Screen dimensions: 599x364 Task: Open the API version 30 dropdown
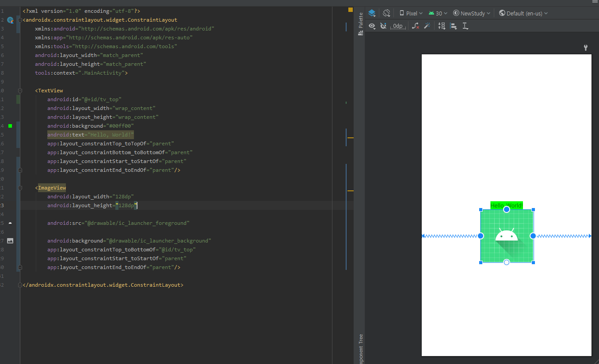coord(438,13)
